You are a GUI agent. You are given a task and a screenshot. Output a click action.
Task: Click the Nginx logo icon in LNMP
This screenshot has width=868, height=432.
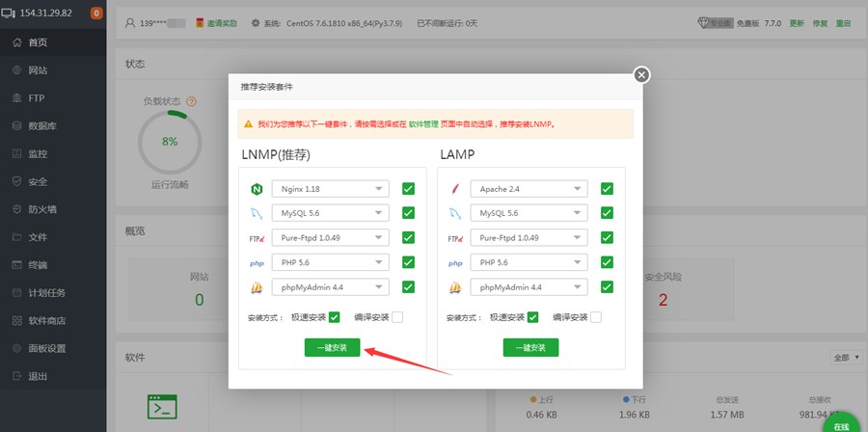click(x=257, y=189)
